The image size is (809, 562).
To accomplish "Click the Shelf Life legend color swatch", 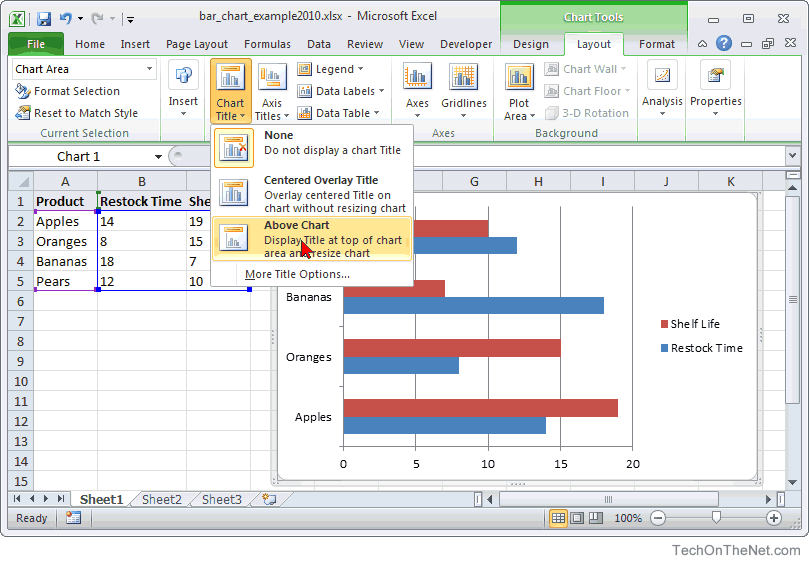I will pos(665,324).
